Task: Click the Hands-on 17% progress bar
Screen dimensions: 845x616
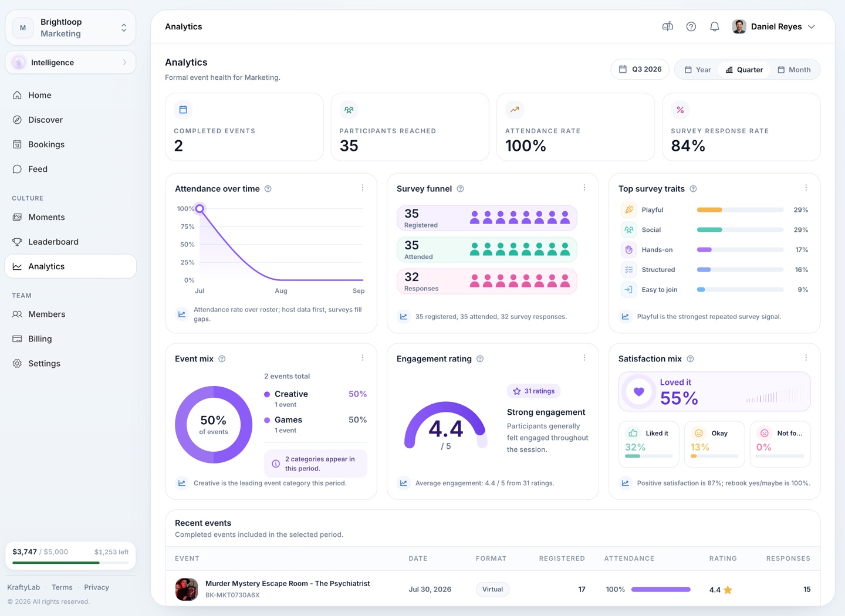Action: point(740,250)
